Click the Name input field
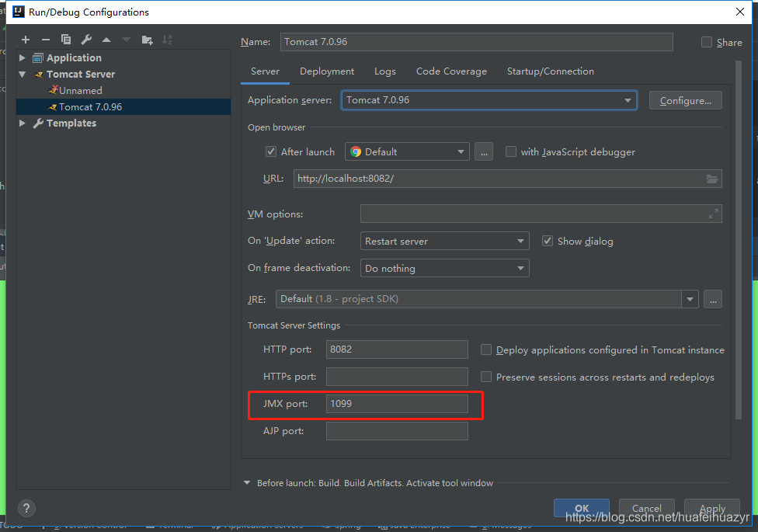This screenshot has height=532, width=758. pos(476,42)
